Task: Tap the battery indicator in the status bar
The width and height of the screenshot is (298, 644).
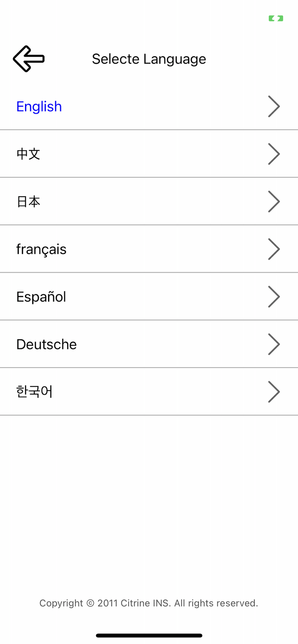Action: [x=275, y=18]
